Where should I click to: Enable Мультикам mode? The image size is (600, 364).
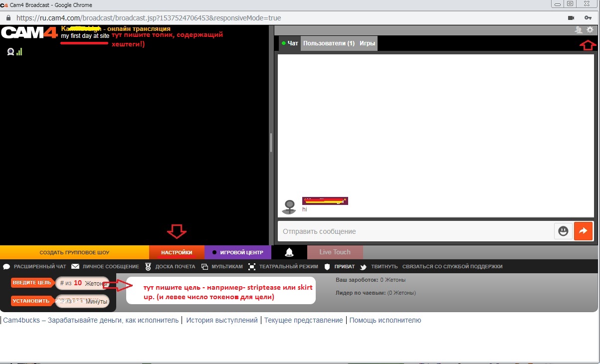pyautogui.click(x=222, y=267)
